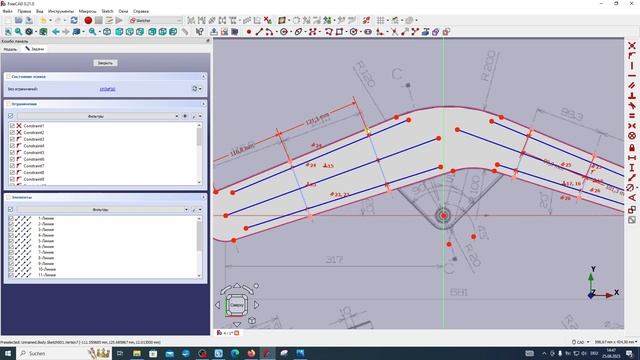The image size is (640, 360).
Task: Select the Create point tool
Action: pyautogui.click(x=249, y=31)
